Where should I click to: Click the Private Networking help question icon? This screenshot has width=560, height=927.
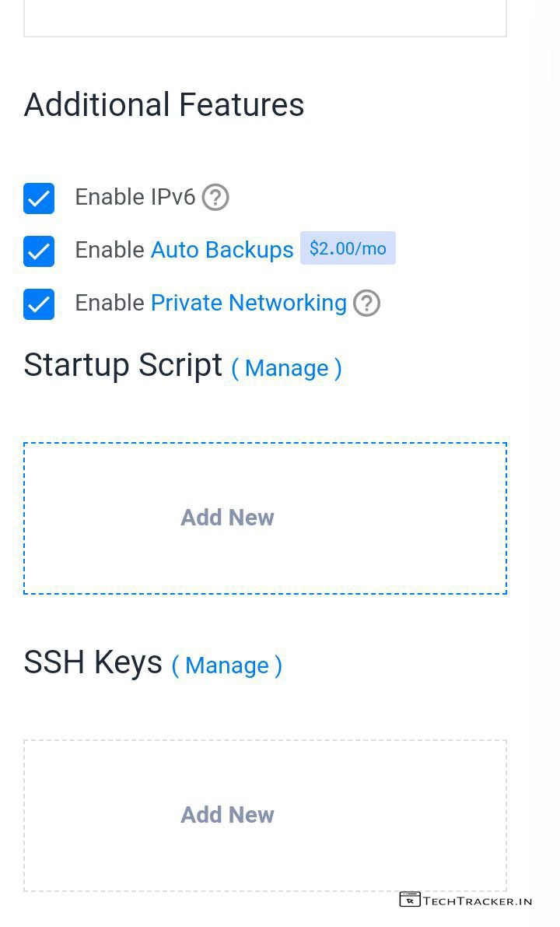click(x=367, y=303)
